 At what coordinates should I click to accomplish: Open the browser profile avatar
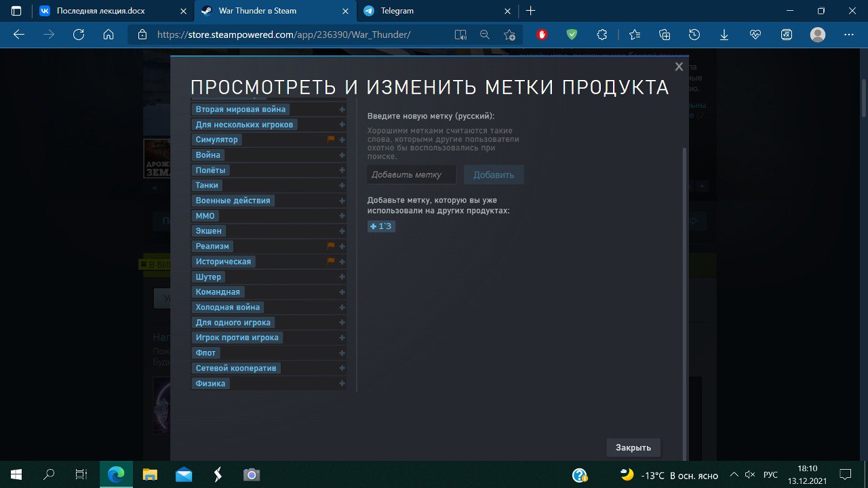coord(818,35)
